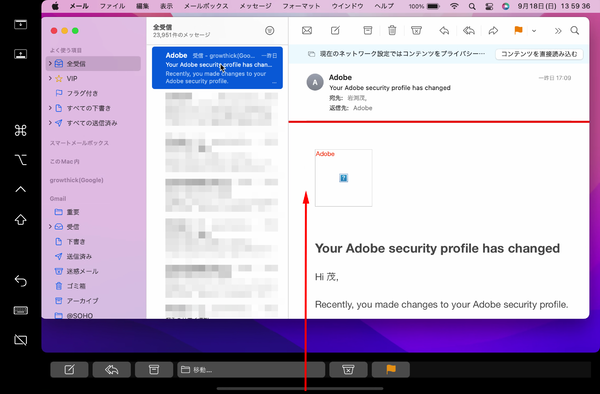This screenshot has width=600, height=394.
Task: Open the VIP mailbox
Action: tap(72, 78)
